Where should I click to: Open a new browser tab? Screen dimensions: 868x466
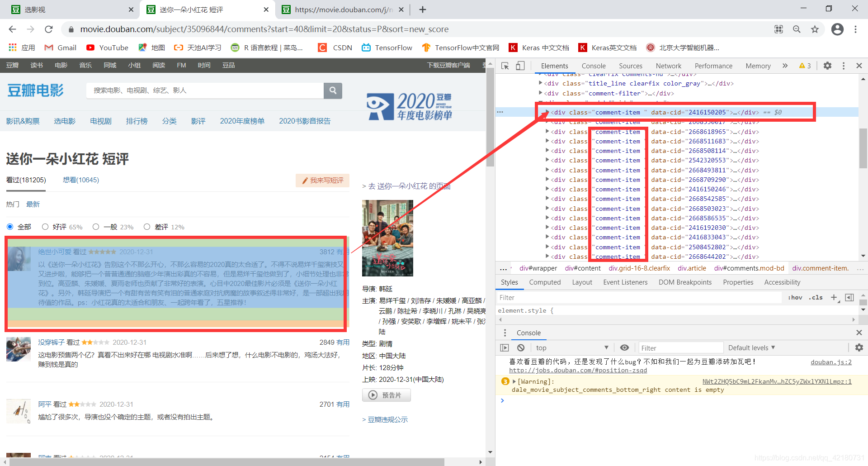[x=423, y=10]
